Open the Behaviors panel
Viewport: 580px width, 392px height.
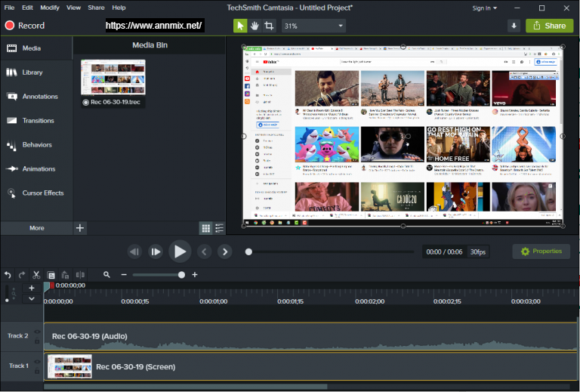pyautogui.click(x=36, y=144)
